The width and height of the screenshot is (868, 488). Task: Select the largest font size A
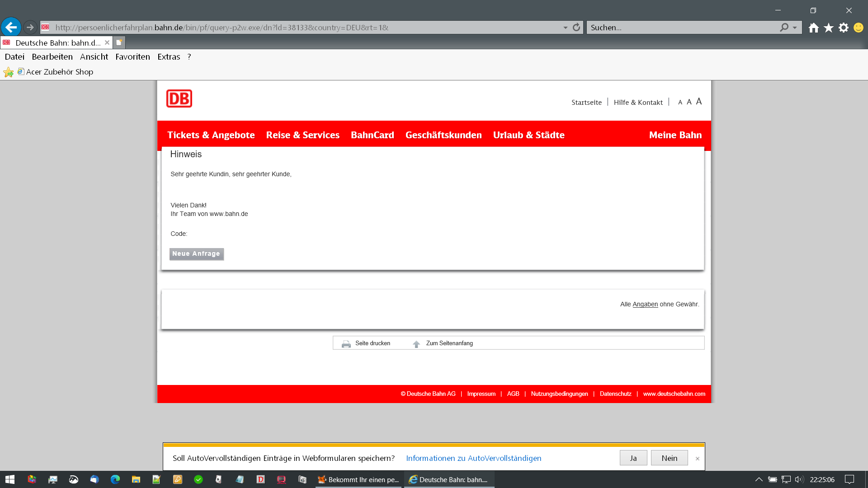point(699,102)
